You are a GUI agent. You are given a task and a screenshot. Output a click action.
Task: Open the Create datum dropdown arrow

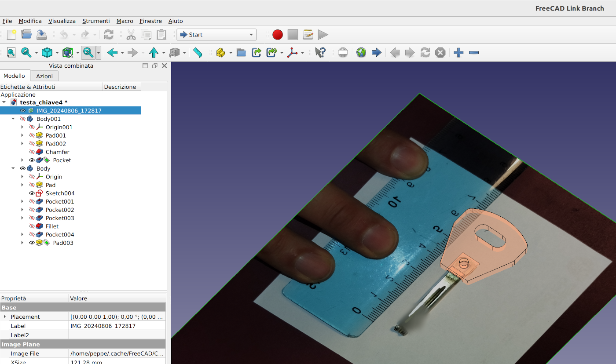[303, 53]
